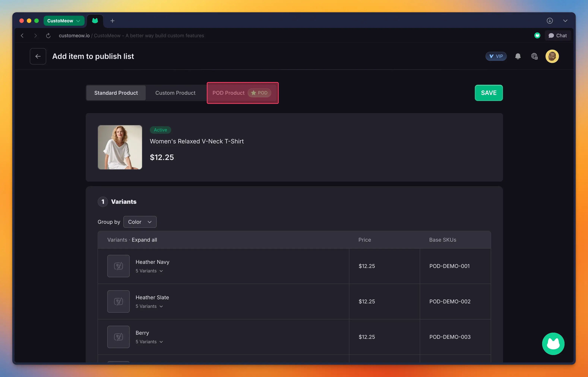Expand the title bar chevron menu
Image resolution: width=588 pixels, height=377 pixels.
[x=565, y=21]
